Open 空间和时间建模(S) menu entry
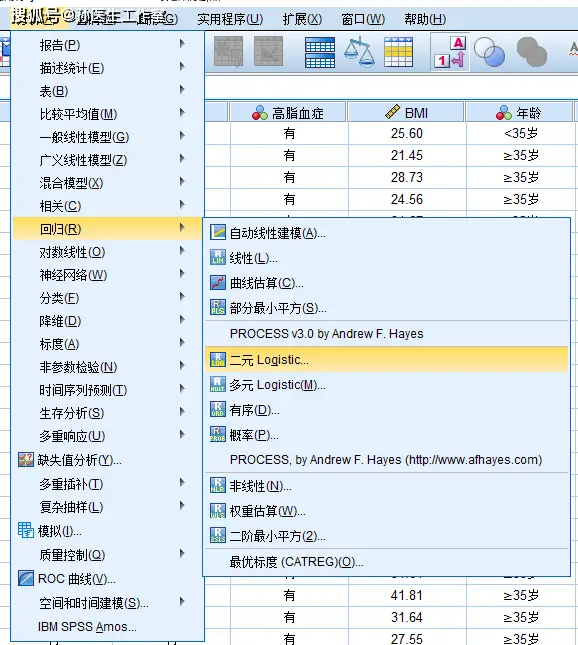 pos(107,603)
